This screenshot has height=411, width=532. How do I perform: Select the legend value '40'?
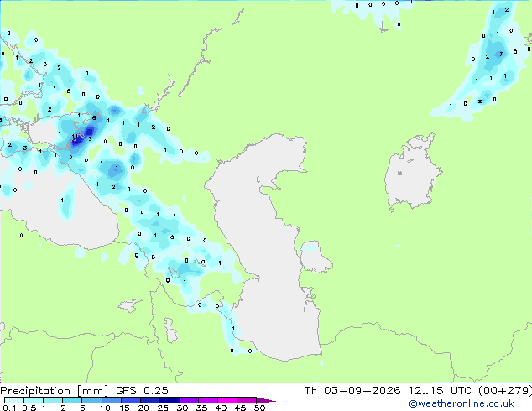pos(221,408)
